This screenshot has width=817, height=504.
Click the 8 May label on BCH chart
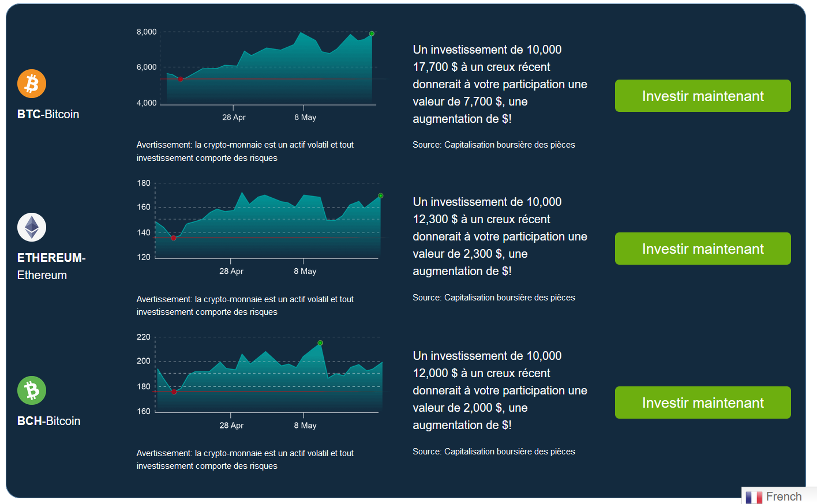tap(305, 426)
